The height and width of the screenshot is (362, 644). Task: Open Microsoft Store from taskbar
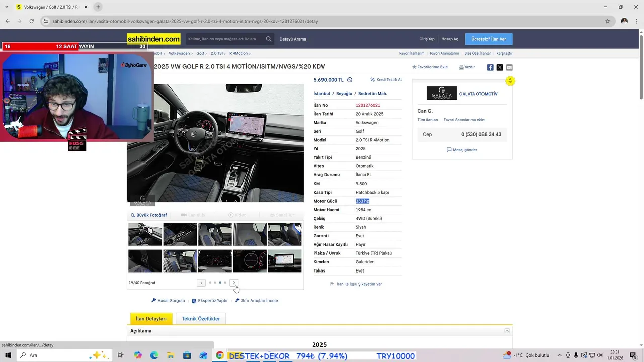tap(187, 355)
